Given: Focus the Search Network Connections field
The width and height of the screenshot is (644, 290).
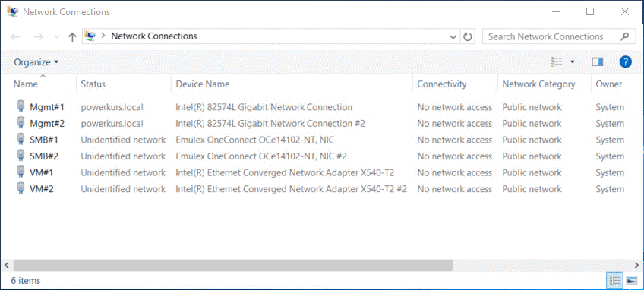Looking at the screenshot, I should tap(551, 36).
